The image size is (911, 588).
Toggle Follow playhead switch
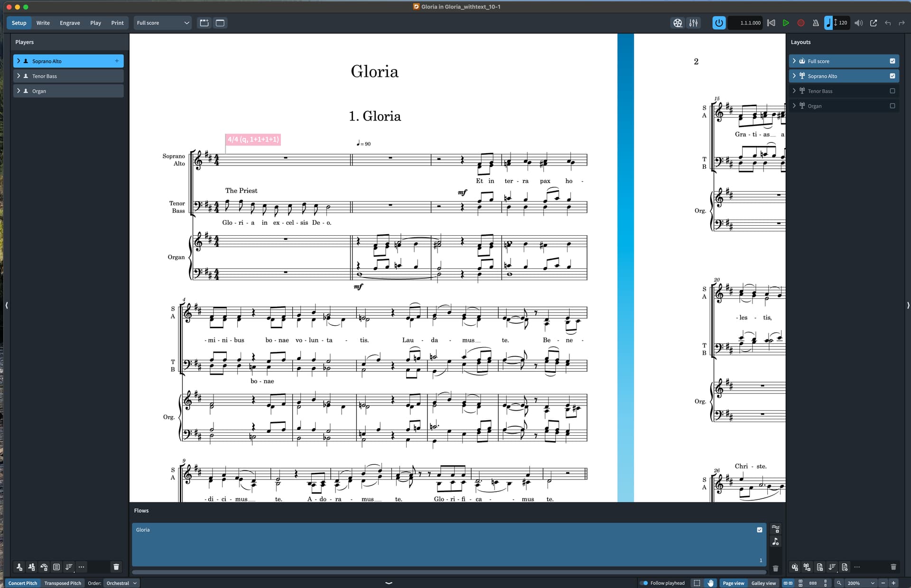click(x=644, y=583)
